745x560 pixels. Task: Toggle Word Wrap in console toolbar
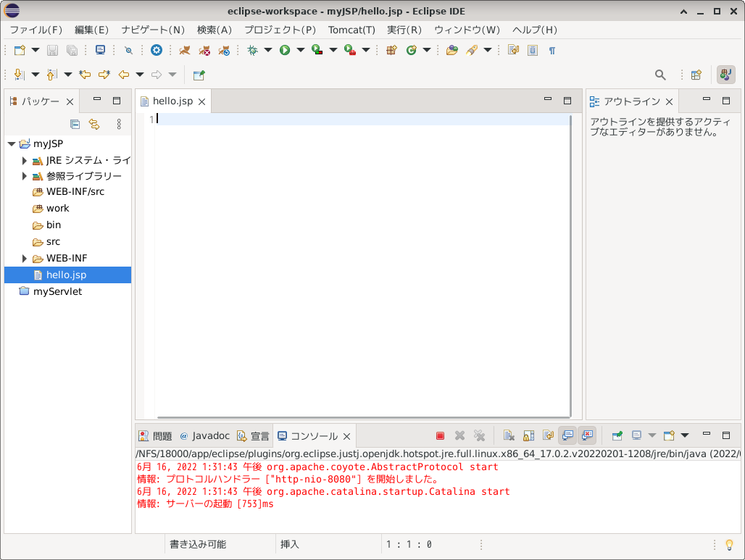[x=548, y=435]
